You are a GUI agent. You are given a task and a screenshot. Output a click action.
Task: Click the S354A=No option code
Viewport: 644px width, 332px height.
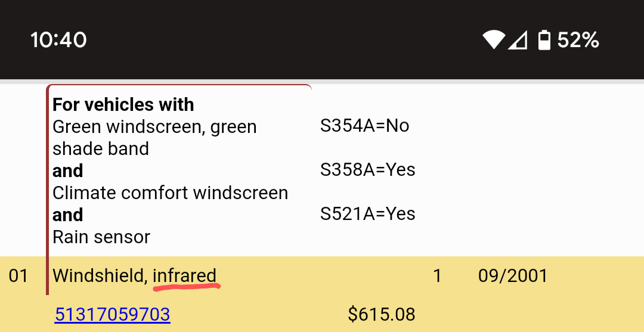365,126
